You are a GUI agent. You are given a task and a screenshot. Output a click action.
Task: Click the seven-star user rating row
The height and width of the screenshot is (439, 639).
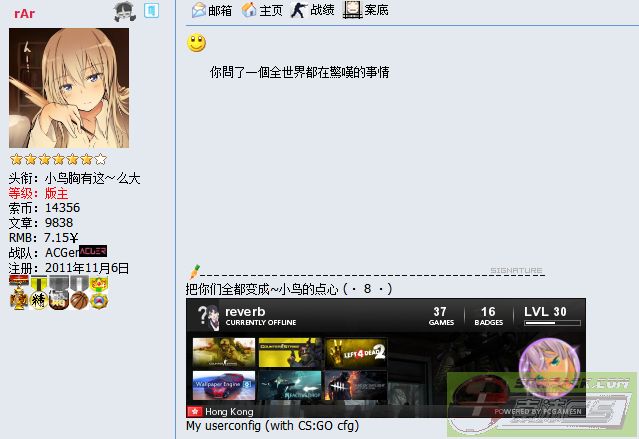coord(58,158)
